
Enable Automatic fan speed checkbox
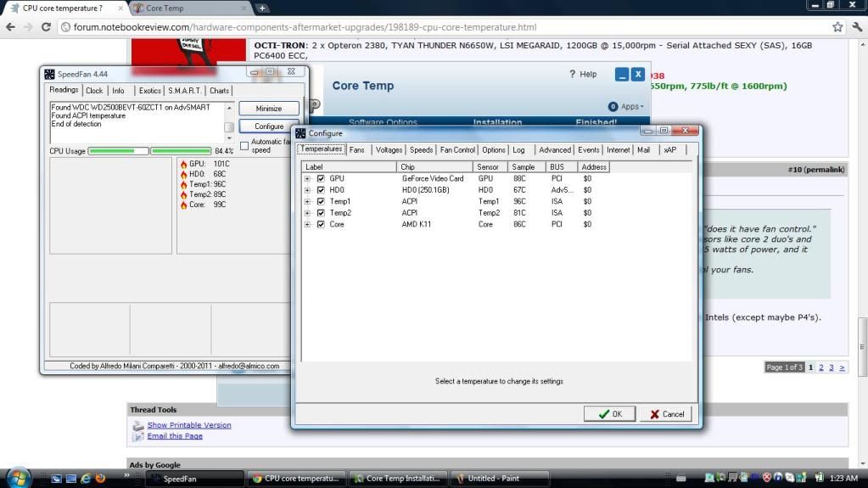click(244, 146)
